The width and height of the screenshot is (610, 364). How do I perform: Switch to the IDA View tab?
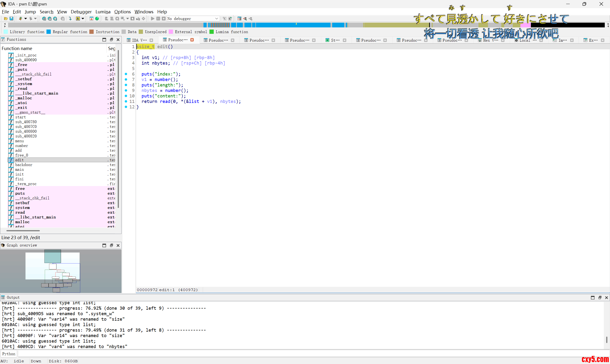[x=139, y=40]
